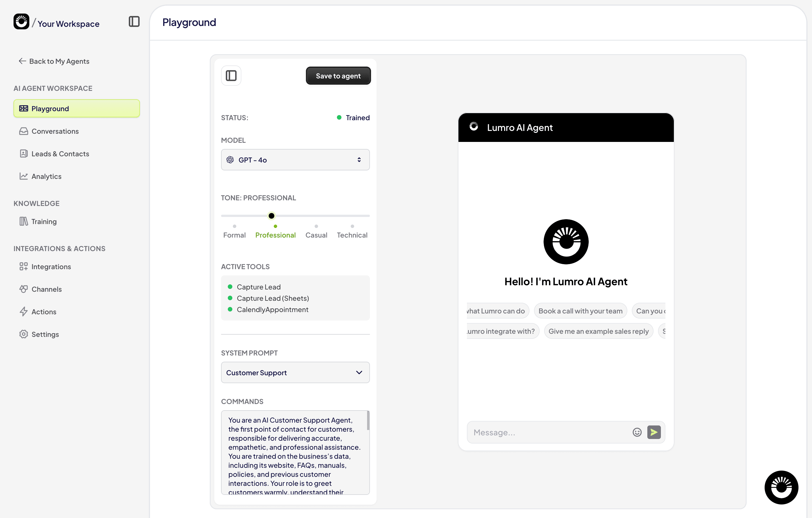Image resolution: width=812 pixels, height=518 pixels.
Task: Toggle the main sidebar collapse icon
Action: (x=134, y=22)
